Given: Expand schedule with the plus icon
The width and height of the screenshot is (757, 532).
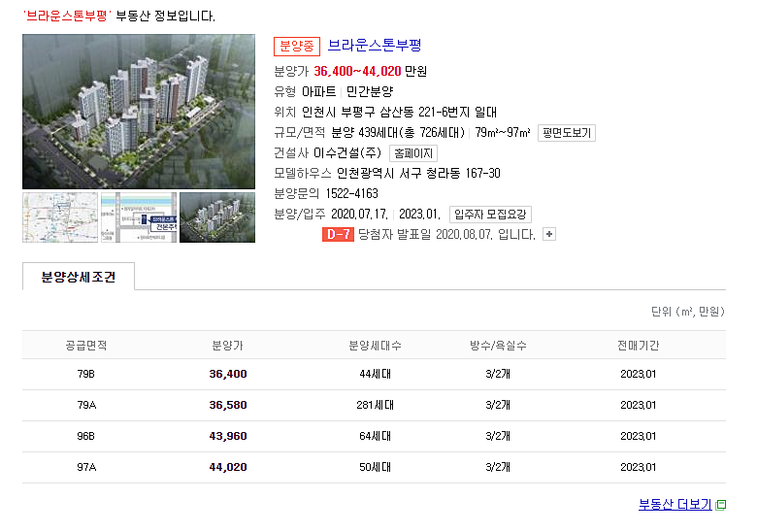Looking at the screenshot, I should 549,234.
